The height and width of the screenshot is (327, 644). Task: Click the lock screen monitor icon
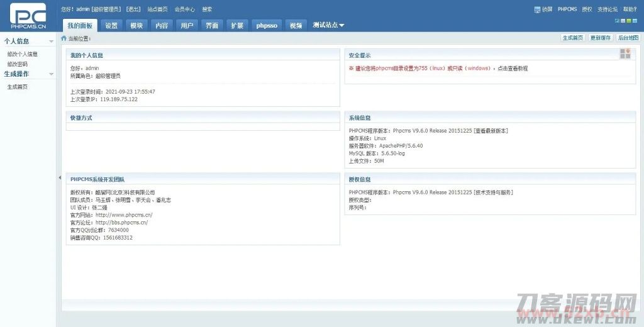(537, 9)
